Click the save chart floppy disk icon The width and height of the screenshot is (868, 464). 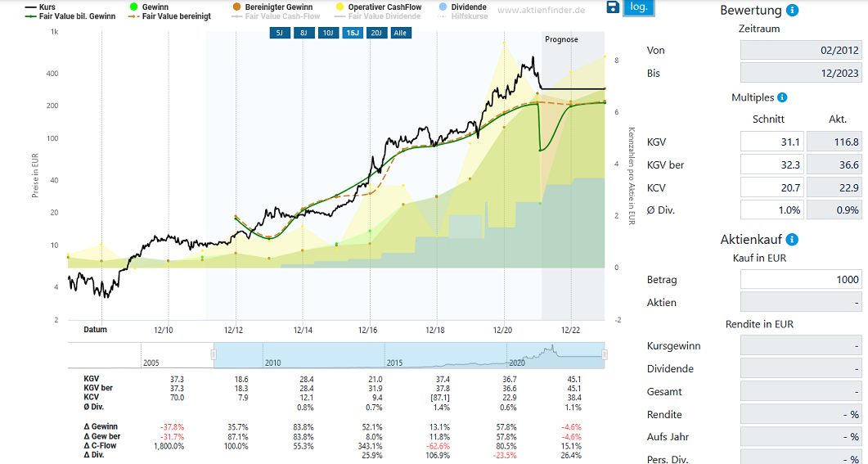pyautogui.click(x=613, y=7)
